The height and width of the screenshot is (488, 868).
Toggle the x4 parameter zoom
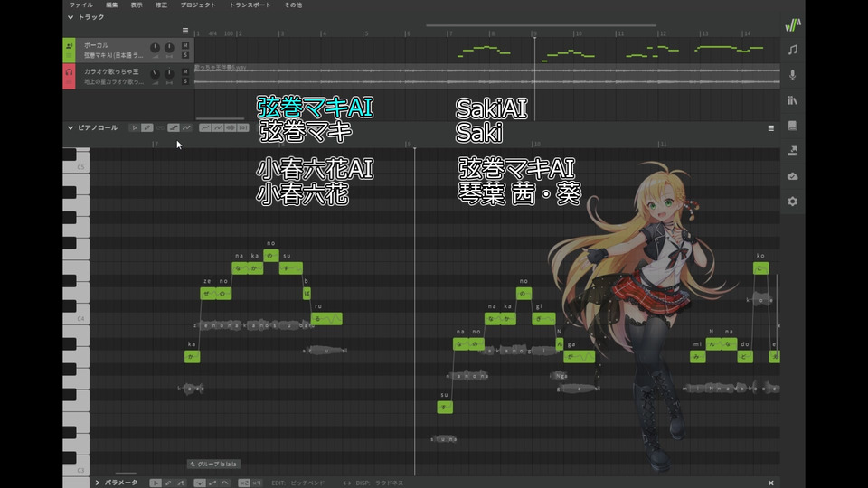pyautogui.click(x=256, y=483)
